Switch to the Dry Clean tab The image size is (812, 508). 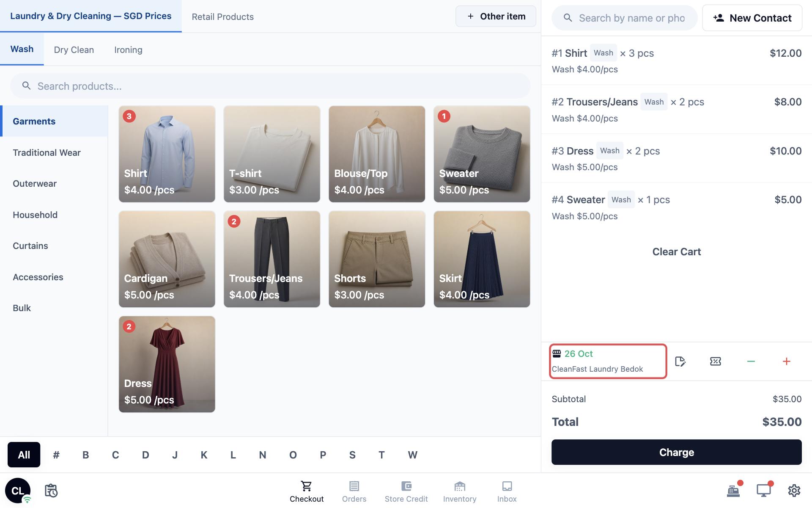coord(74,50)
